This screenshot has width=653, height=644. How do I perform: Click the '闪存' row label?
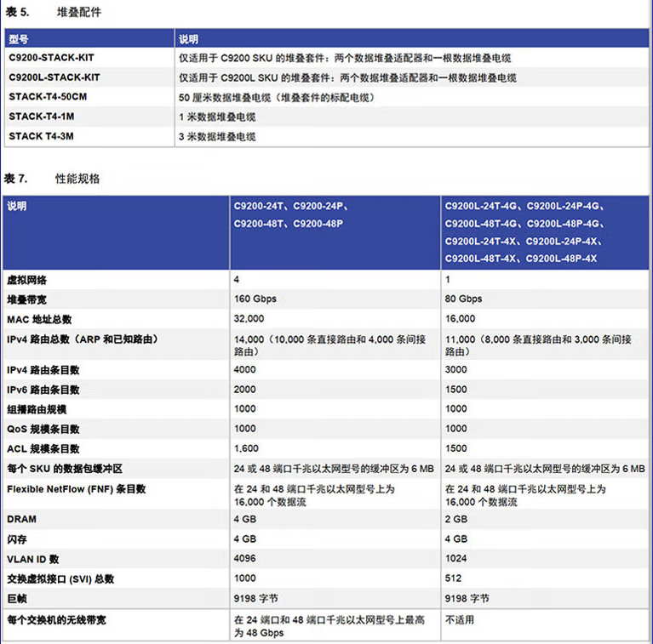pyautogui.click(x=17, y=539)
